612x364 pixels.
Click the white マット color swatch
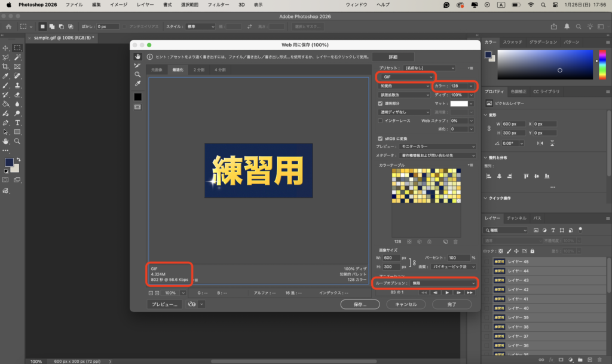coord(458,103)
